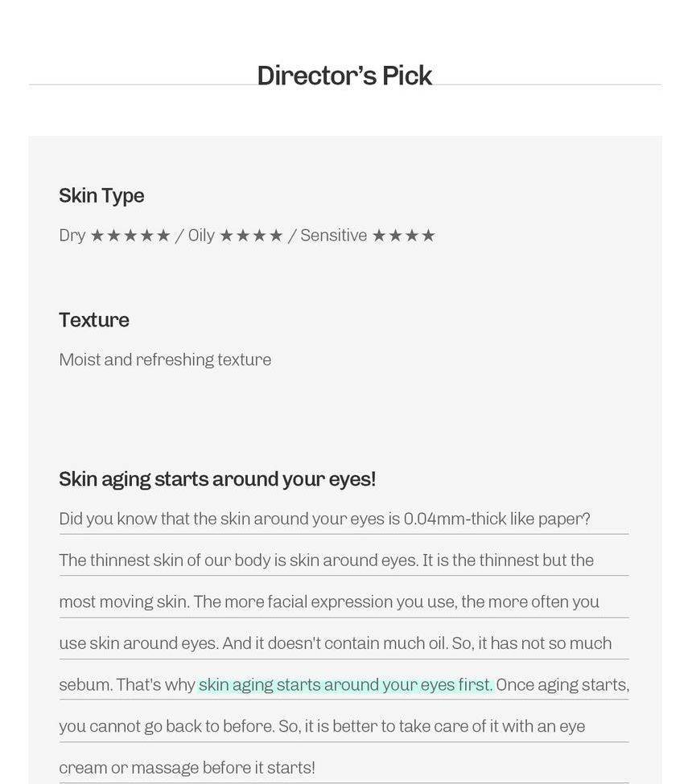The width and height of the screenshot is (692, 784).
Task: Click the Skin Type heading
Action: point(101,195)
